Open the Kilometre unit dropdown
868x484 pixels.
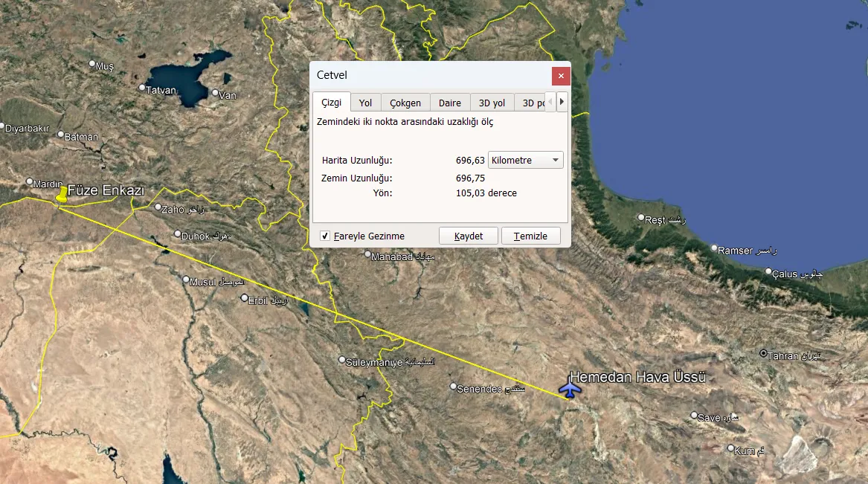coord(525,160)
